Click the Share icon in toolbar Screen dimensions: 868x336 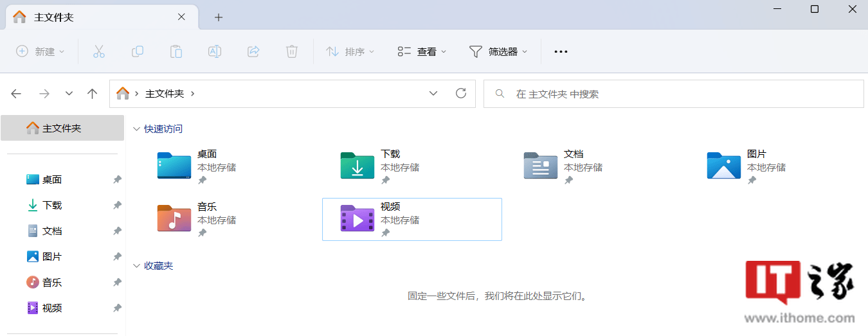tap(253, 51)
